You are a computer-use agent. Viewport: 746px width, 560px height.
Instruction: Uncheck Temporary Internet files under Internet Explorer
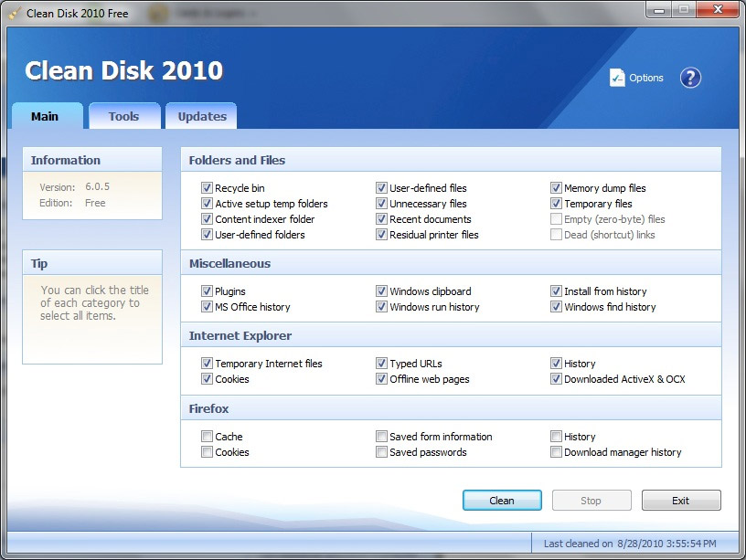pyautogui.click(x=208, y=364)
